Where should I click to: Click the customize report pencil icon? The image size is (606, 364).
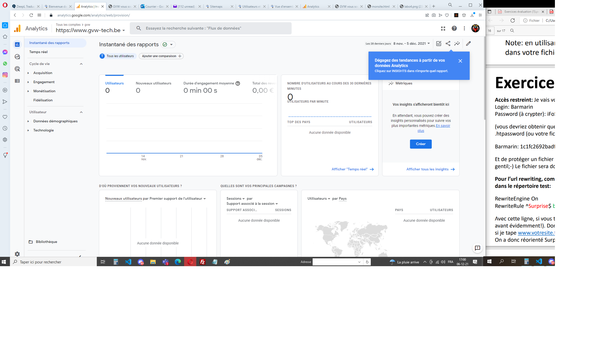468,43
